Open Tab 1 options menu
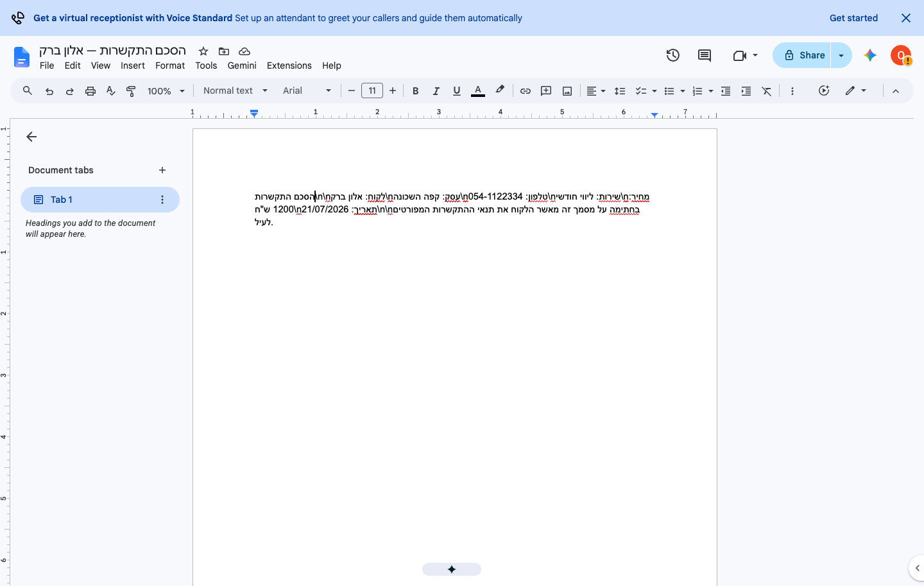 click(x=162, y=200)
